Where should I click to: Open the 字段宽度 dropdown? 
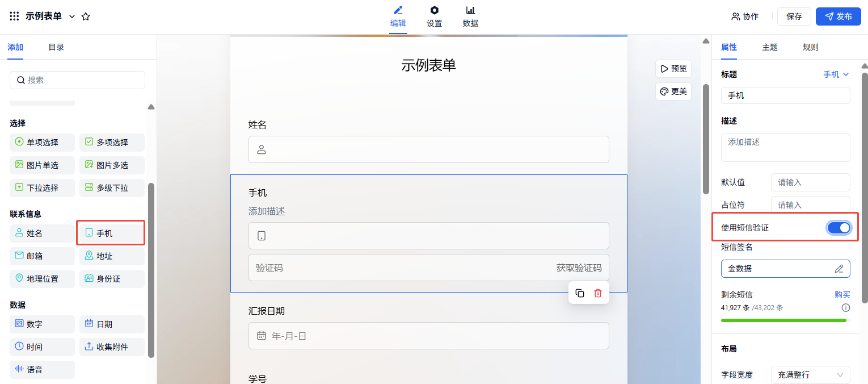point(810,375)
